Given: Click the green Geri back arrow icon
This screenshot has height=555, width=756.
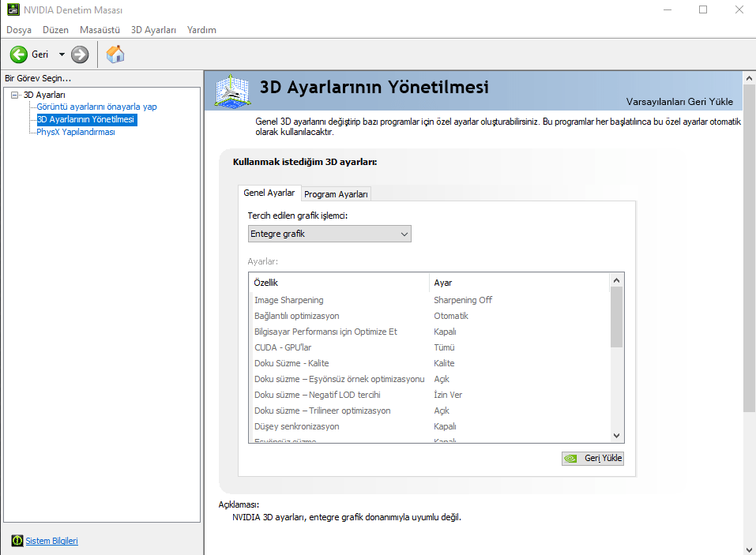Looking at the screenshot, I should coord(19,54).
